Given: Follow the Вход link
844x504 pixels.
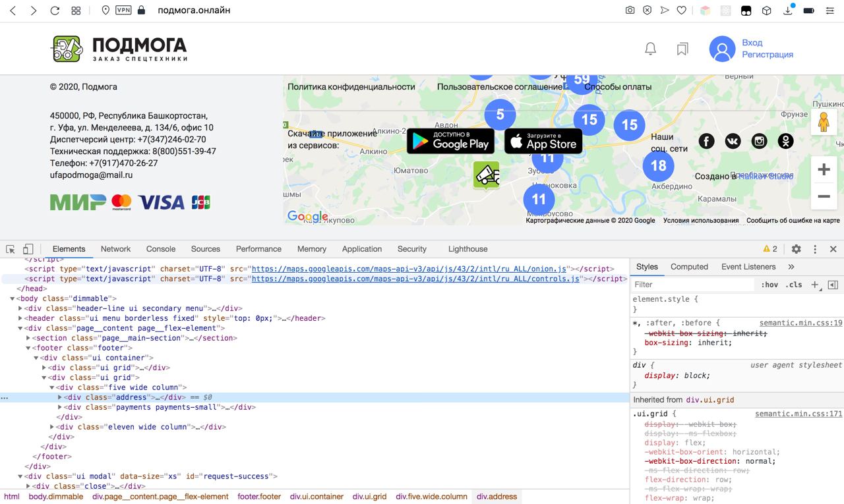Looking at the screenshot, I should pos(752,42).
